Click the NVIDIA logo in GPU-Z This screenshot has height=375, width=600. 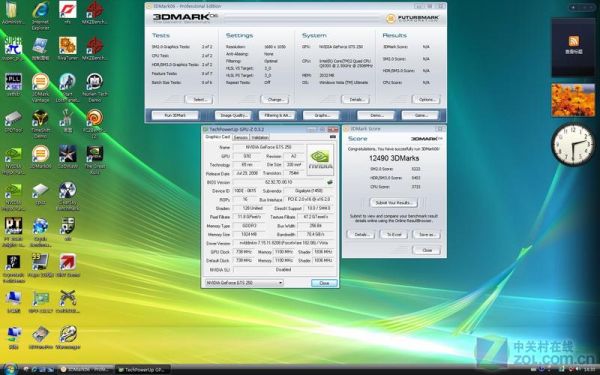pos(320,159)
